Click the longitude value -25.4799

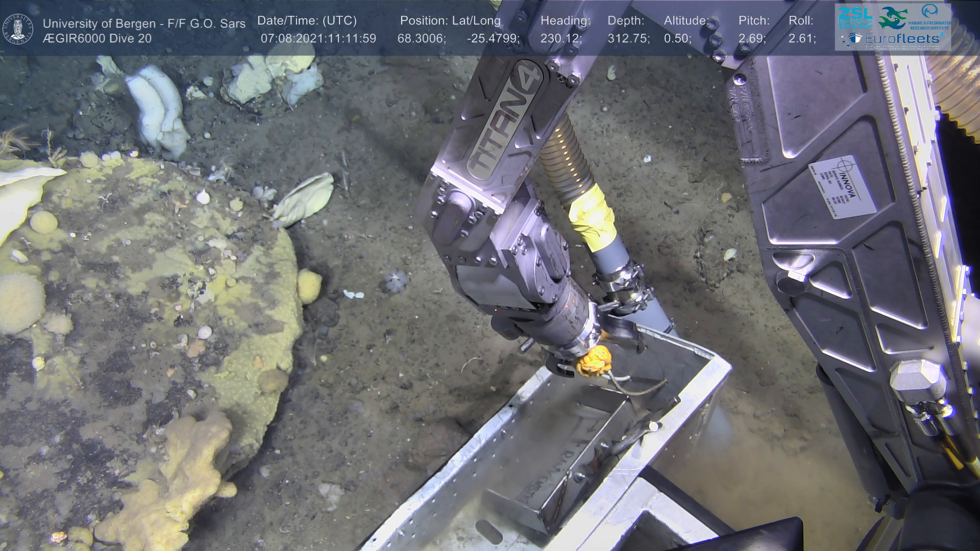(493, 38)
